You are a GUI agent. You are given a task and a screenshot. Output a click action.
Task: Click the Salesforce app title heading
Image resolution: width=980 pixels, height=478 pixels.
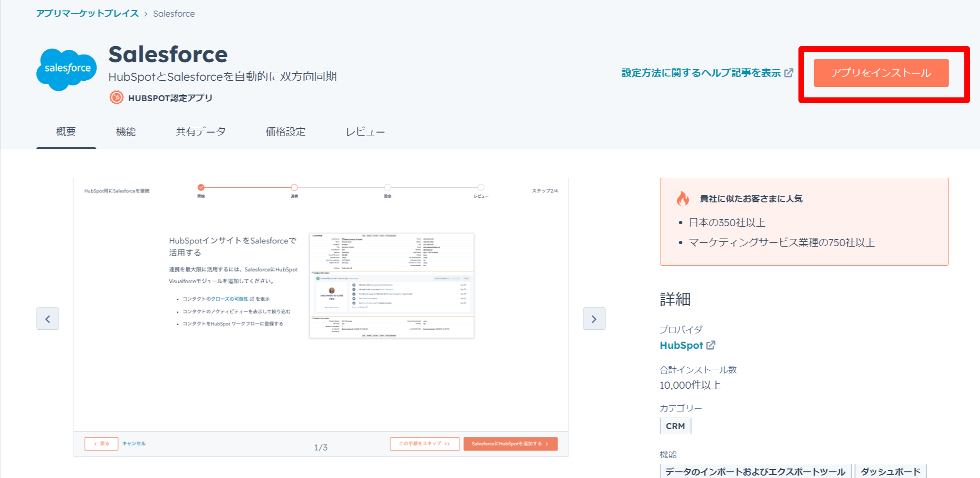pos(168,54)
